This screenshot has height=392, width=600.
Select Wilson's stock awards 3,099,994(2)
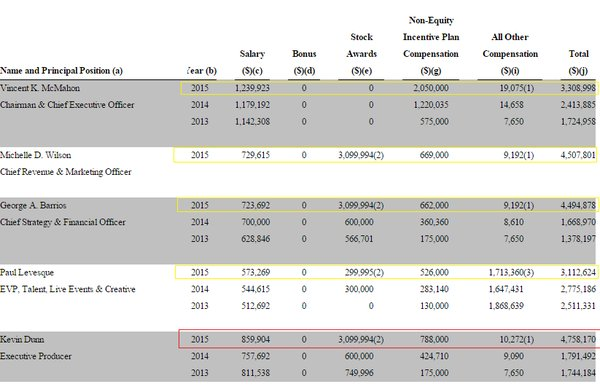[361, 155]
